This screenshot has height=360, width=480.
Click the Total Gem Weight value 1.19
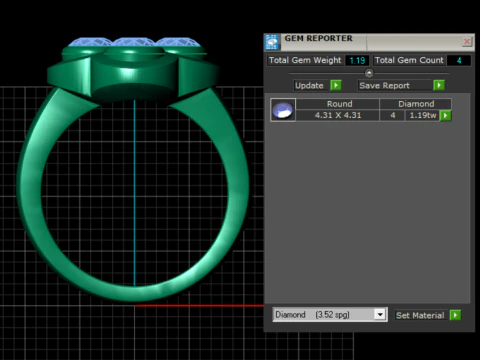click(x=357, y=61)
